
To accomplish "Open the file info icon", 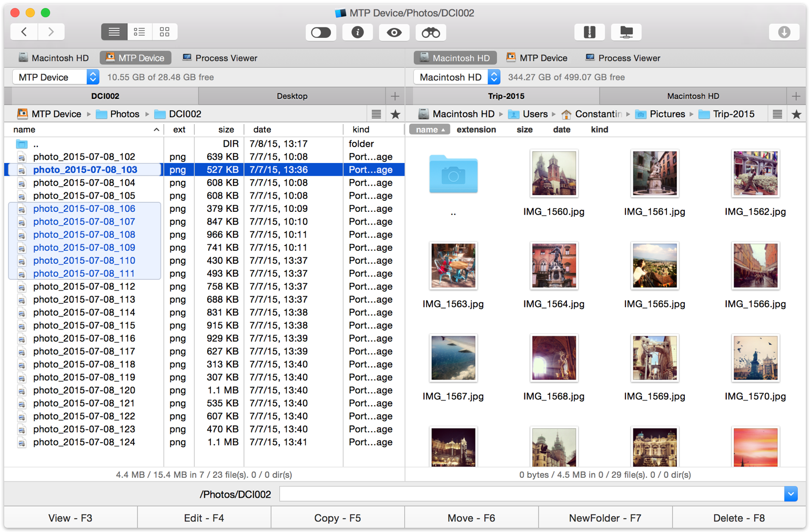I will pos(358,33).
